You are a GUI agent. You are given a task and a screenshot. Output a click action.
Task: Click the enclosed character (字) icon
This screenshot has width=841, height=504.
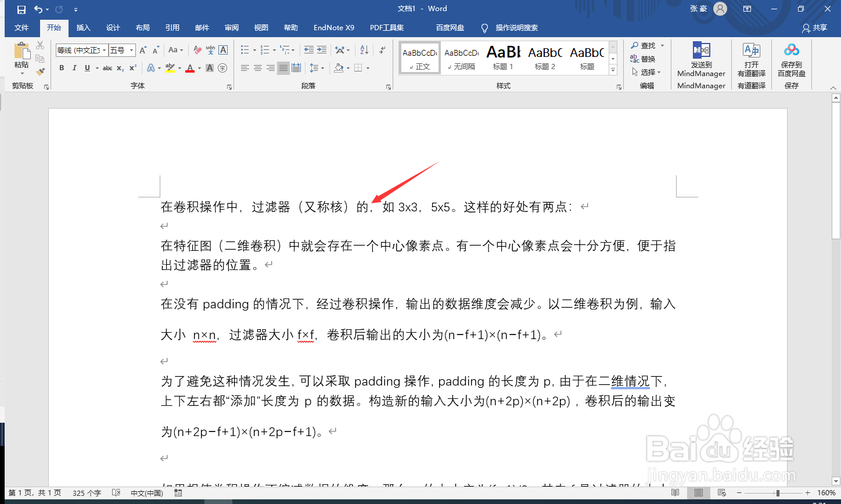(222, 68)
